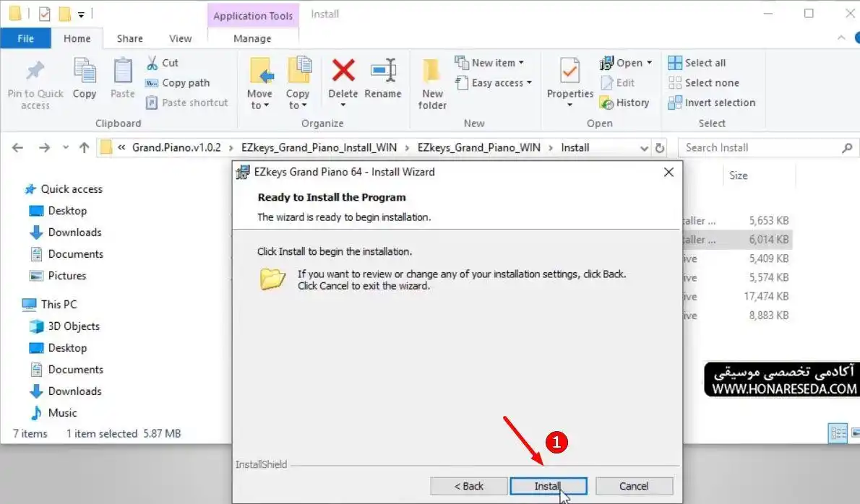The image size is (860, 504).
Task: Click the Pin to Quick access icon
Action: click(35, 71)
